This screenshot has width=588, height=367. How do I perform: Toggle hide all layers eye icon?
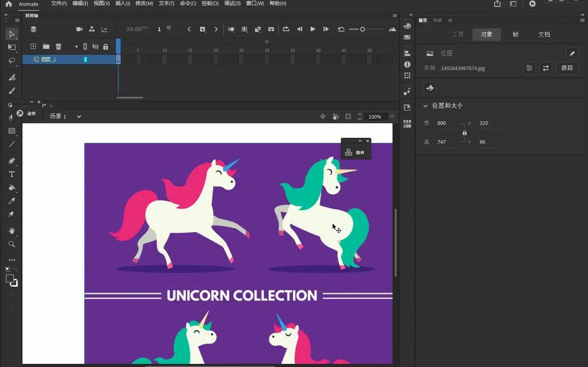[x=95, y=46]
